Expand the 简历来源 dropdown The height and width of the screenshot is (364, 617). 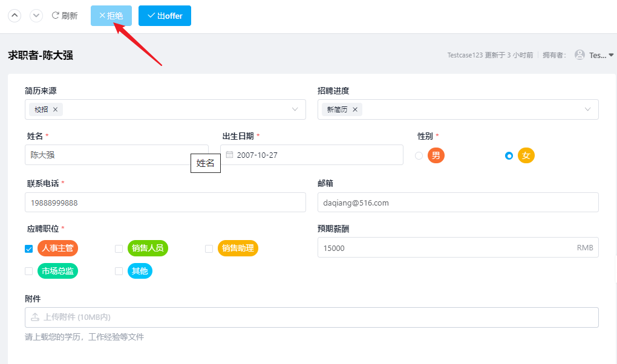(295, 109)
